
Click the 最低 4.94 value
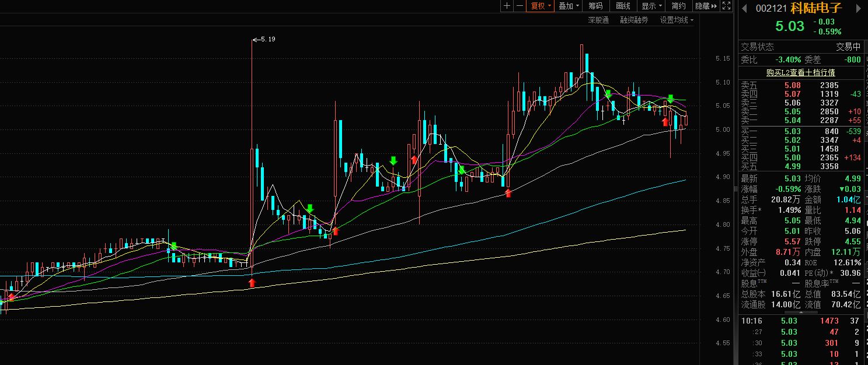pyautogui.click(x=852, y=220)
